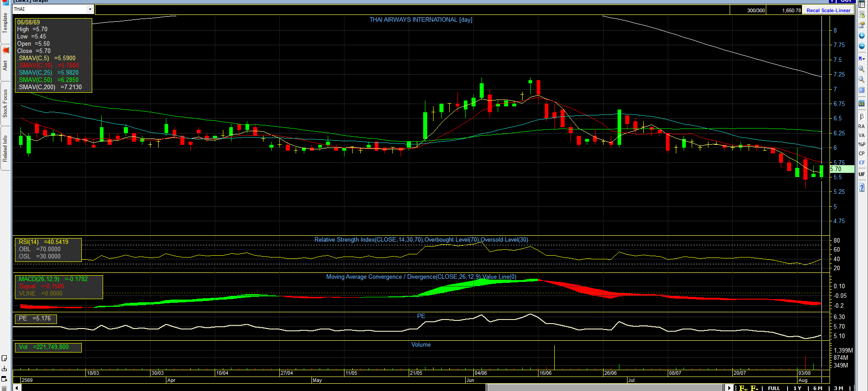Click the table grid icon at top of right toolbar
The width and height of the screenshot is (868, 391).
862,4
